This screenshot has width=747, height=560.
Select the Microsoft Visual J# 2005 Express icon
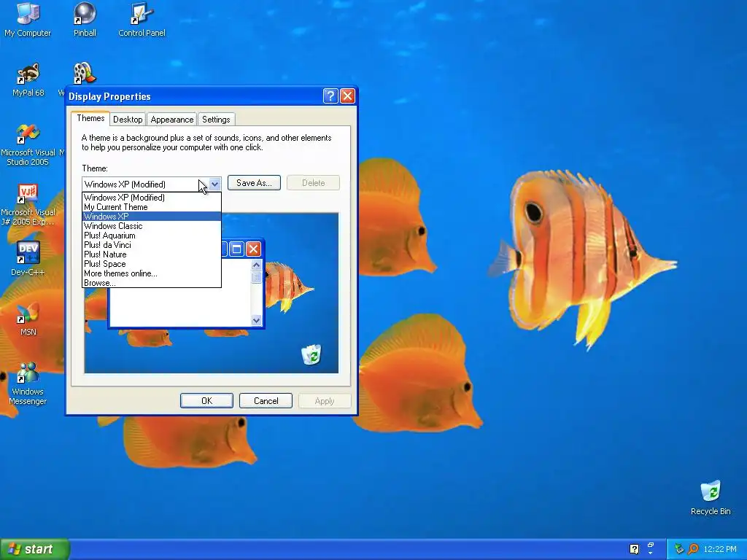click(x=28, y=204)
